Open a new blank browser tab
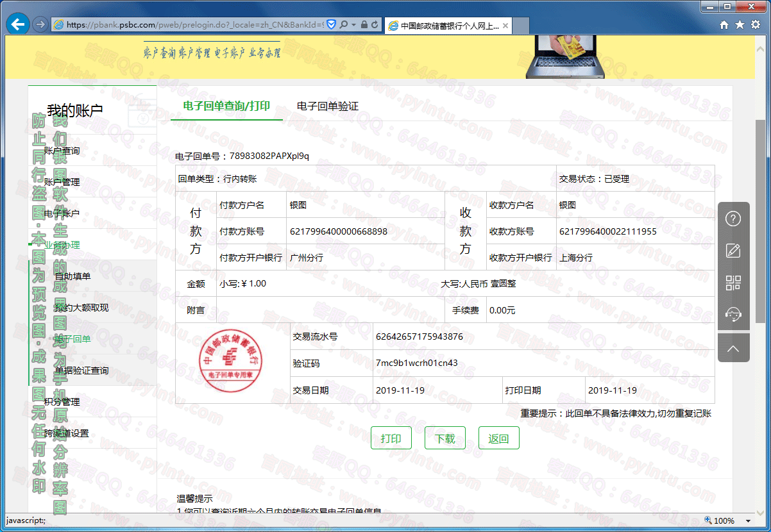Viewport: 771px width, 532px height. (x=521, y=26)
